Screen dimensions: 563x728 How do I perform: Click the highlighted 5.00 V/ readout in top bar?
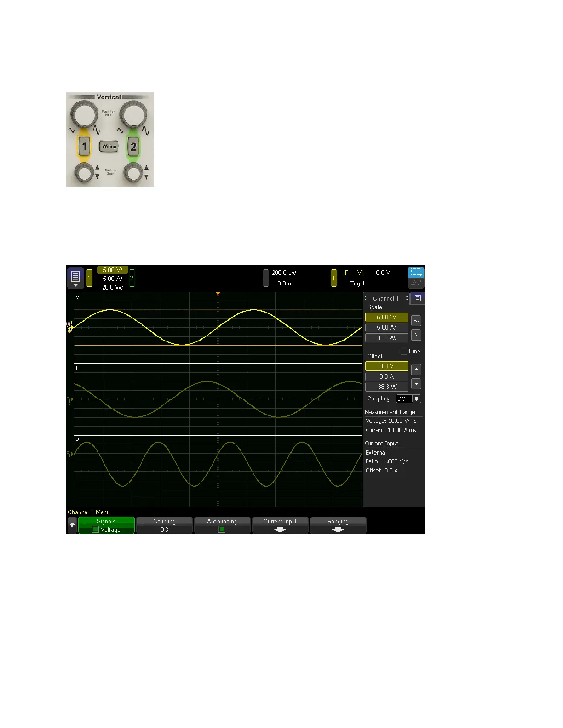[x=112, y=270]
